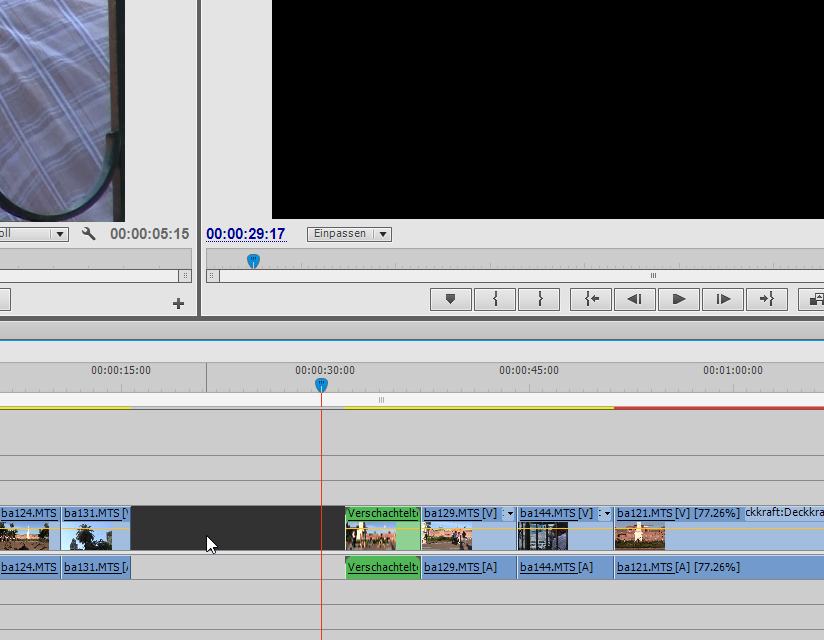The height and width of the screenshot is (640, 824).
Task: Click the Lift button icon
Action: click(x=811, y=299)
